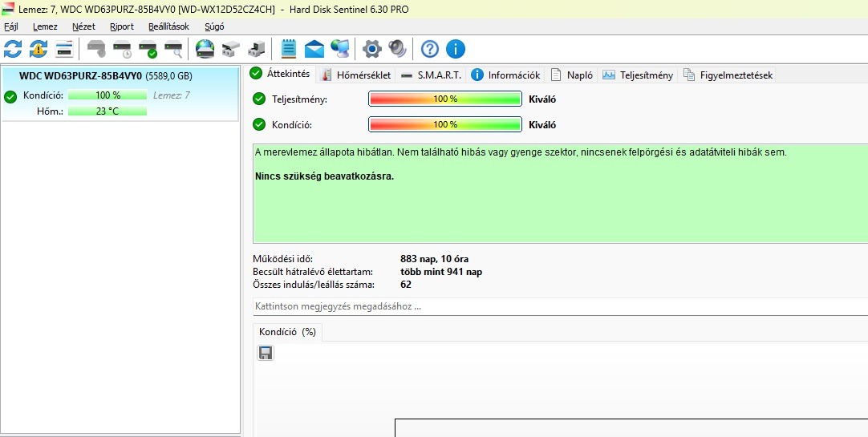Switch to the S.M.A.R.T. tab

pyautogui.click(x=432, y=75)
